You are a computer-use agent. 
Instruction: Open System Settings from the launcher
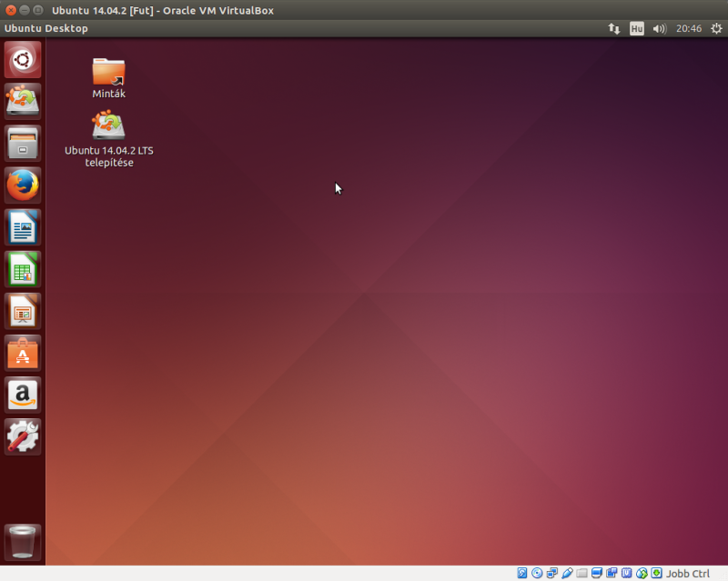coord(23,436)
